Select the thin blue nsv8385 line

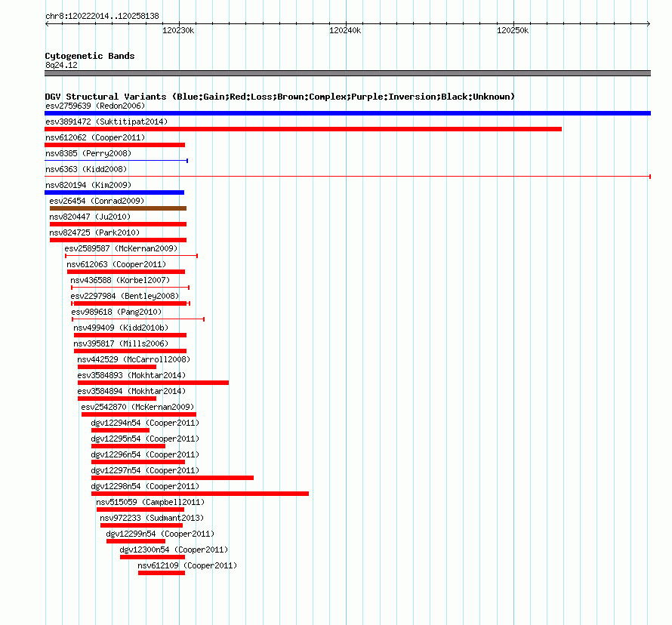pos(116,161)
